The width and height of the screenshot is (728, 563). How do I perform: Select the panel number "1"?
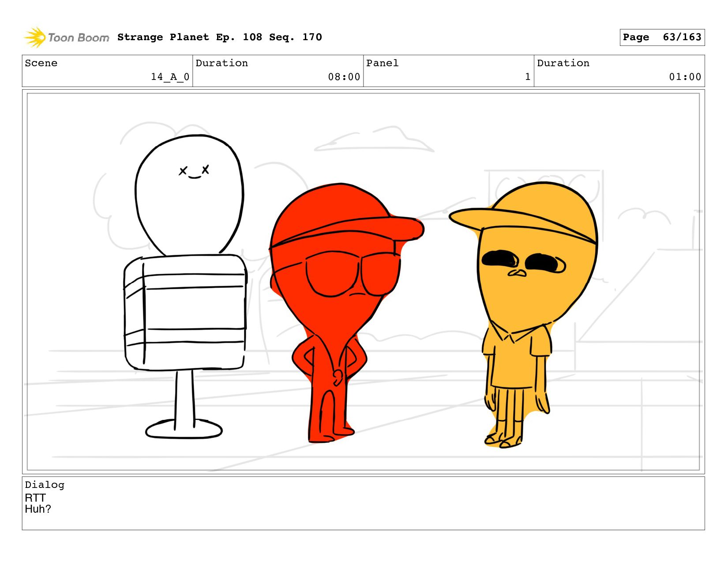[x=528, y=77]
